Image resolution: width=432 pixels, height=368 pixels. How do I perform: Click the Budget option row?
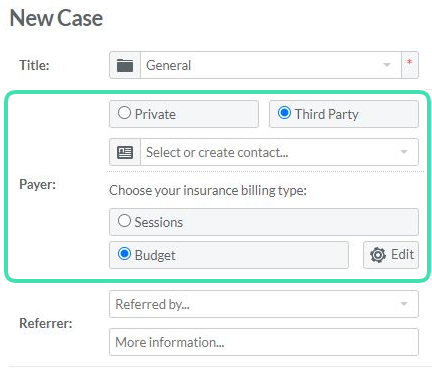pyautogui.click(x=229, y=255)
